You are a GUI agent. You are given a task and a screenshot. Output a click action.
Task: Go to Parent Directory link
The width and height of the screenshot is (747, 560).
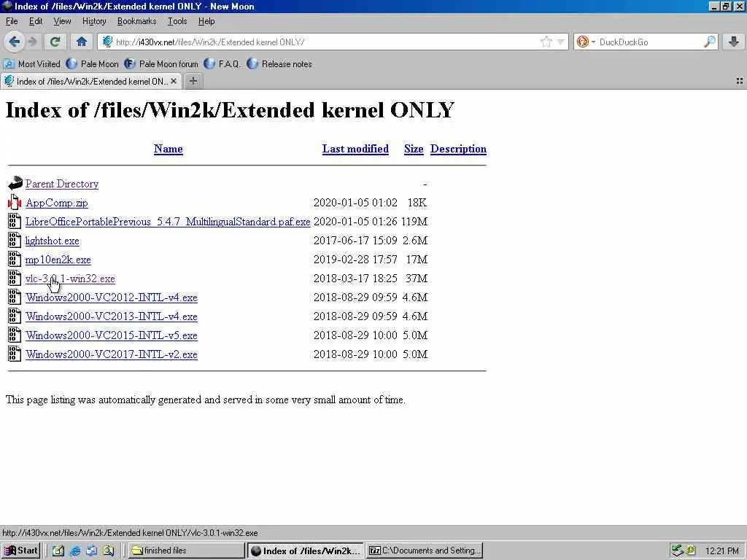62,184
